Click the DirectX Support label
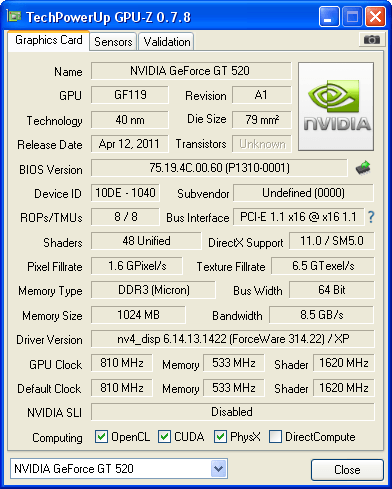Image resolution: width=392 pixels, height=489 pixels. pyautogui.click(x=246, y=243)
